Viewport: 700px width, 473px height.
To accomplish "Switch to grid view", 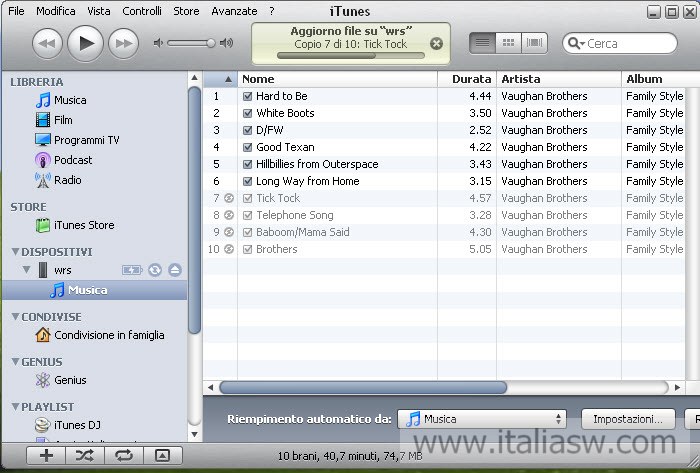I will [x=508, y=43].
